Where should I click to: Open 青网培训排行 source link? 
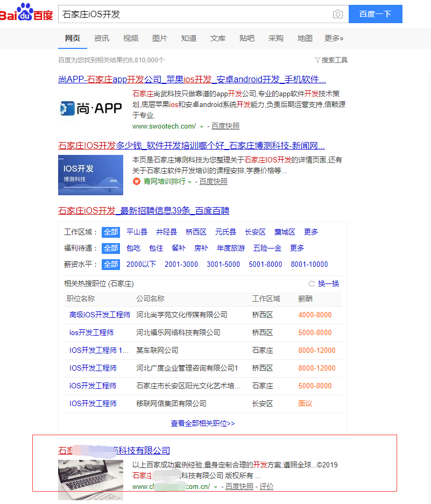point(164,182)
